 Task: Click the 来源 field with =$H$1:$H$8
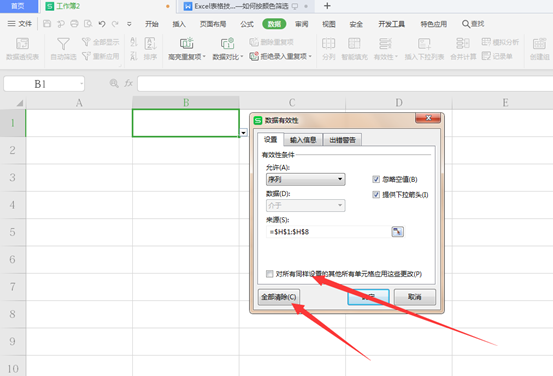pyautogui.click(x=328, y=232)
